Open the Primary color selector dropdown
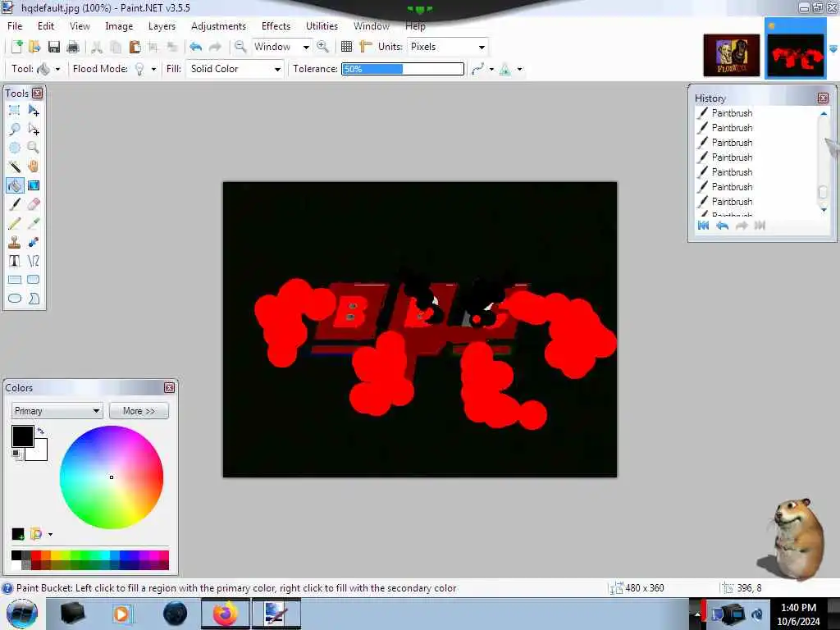Screen dimensions: 840x630 pos(57,411)
